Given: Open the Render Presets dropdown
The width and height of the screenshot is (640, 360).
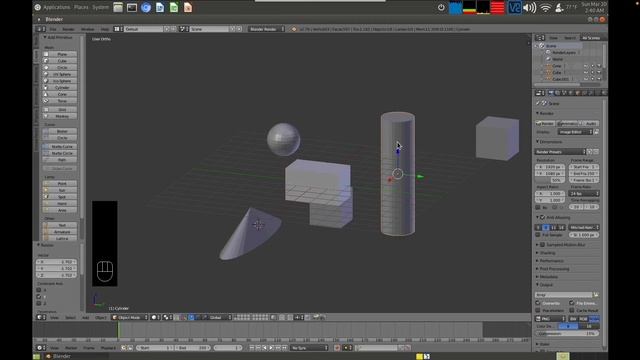Looking at the screenshot, I should (560, 152).
